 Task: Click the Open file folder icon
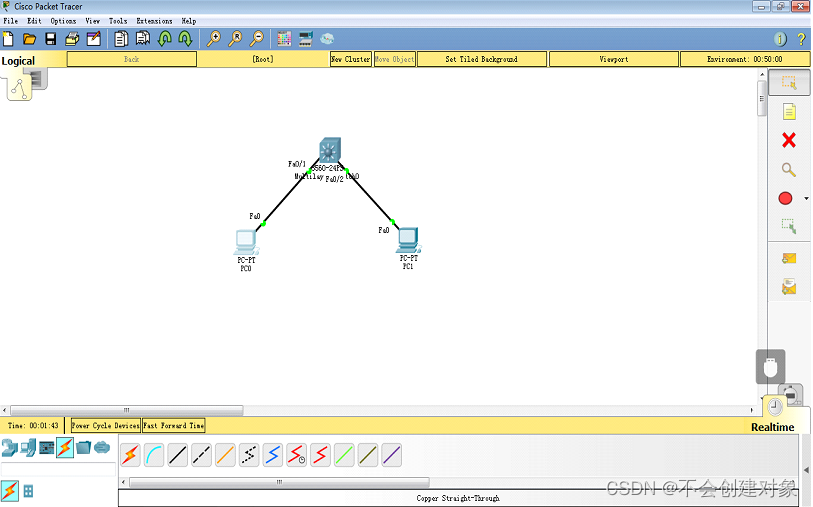pyautogui.click(x=30, y=39)
